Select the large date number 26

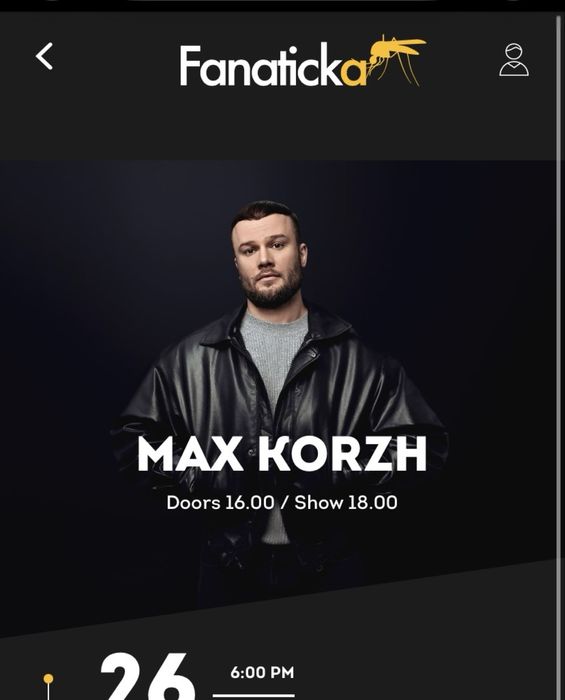point(147,675)
